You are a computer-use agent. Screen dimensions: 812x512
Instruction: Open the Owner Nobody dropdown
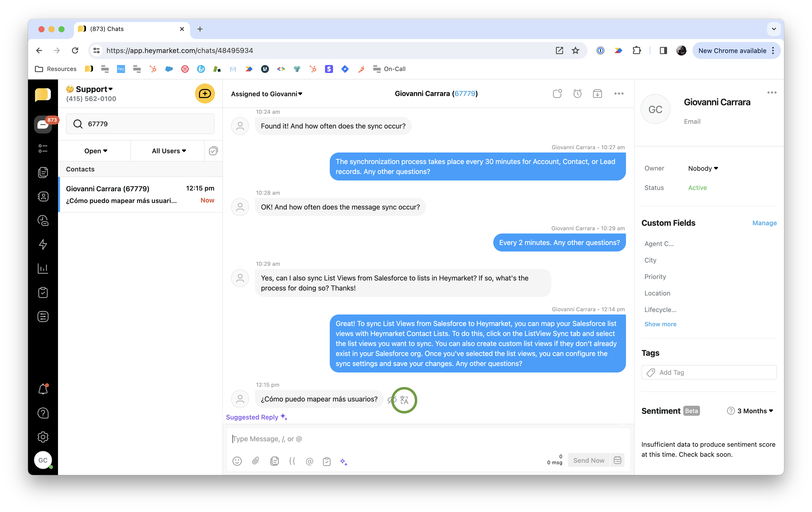703,168
